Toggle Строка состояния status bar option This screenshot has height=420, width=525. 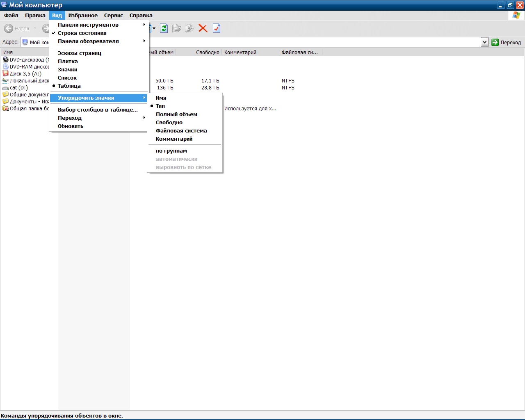pos(98,33)
